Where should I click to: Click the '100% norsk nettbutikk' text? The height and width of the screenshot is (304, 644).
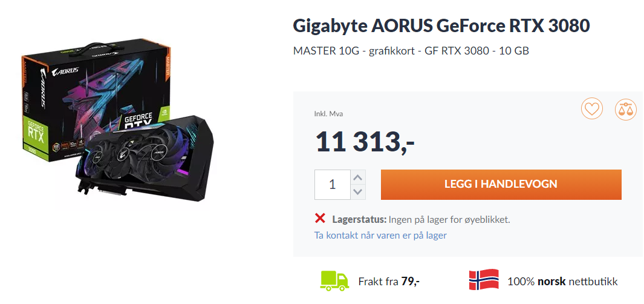(x=562, y=282)
